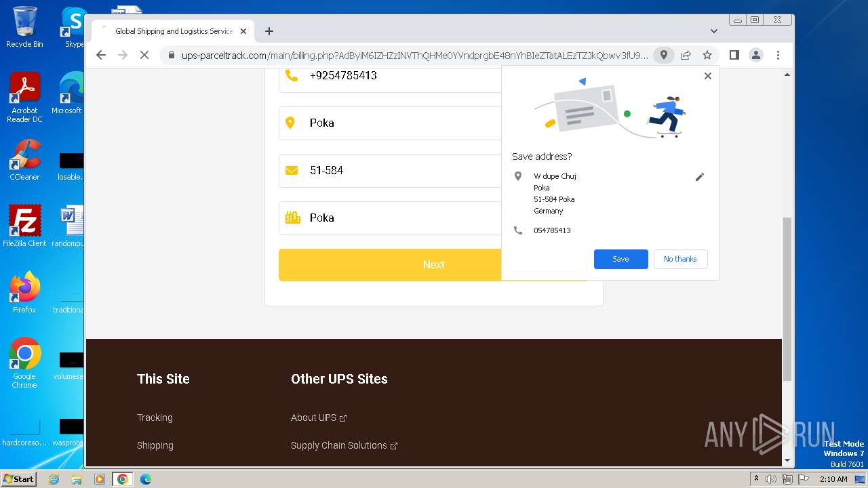Share this page using the share icon

tap(686, 55)
